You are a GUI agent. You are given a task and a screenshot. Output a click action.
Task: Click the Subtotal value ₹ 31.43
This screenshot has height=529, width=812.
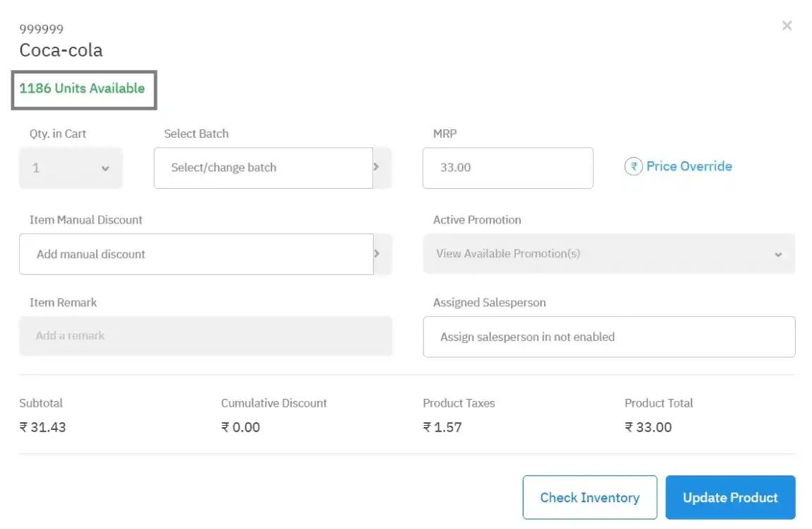42,427
